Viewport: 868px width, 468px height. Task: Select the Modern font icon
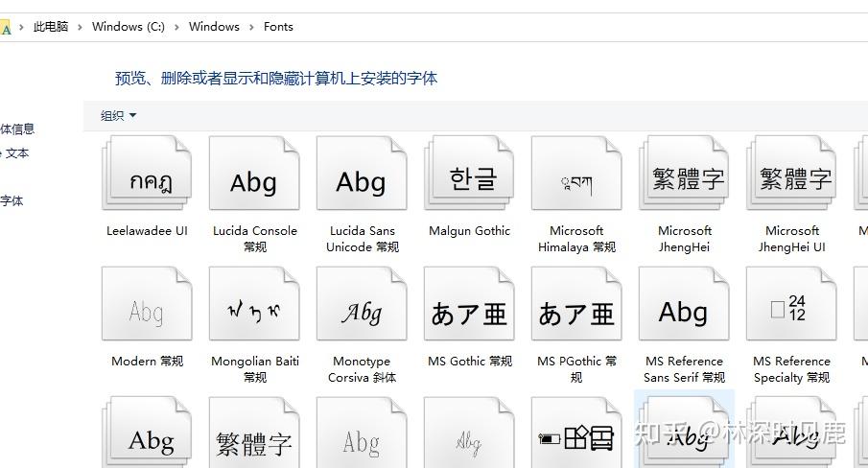147,307
